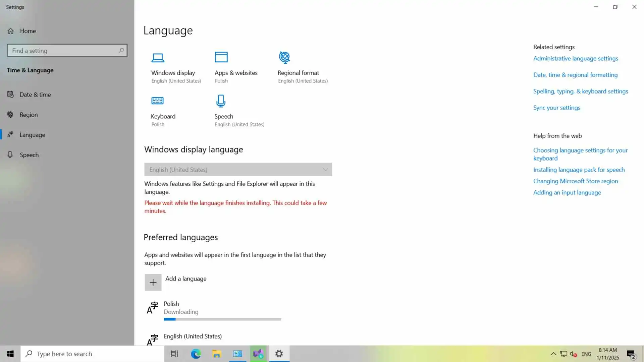Image resolution: width=644 pixels, height=362 pixels.
Task: Show hidden system tray icons chevron
Action: pos(553,354)
